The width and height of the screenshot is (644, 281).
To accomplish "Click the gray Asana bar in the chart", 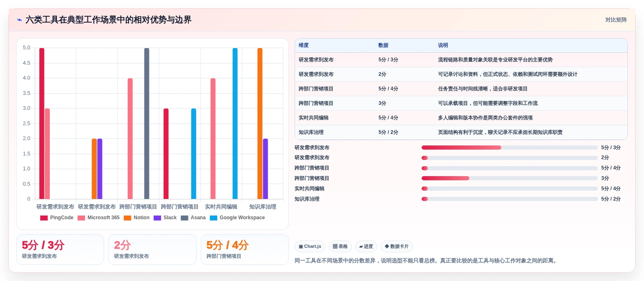I will point(146,124).
